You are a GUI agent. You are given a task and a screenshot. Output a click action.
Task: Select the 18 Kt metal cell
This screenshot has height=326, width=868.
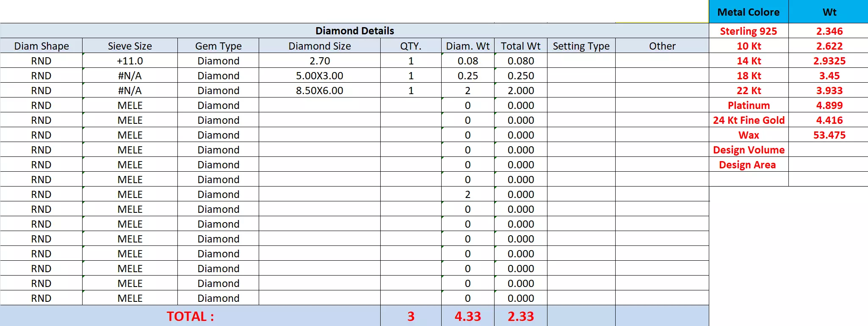(749, 75)
